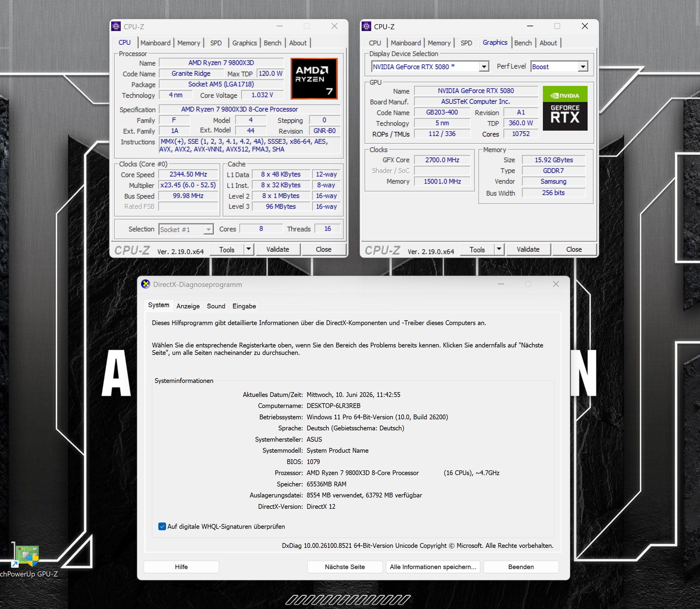Minimize the right CPU-Z window
Screen dimensions: 700x609
(530, 26)
